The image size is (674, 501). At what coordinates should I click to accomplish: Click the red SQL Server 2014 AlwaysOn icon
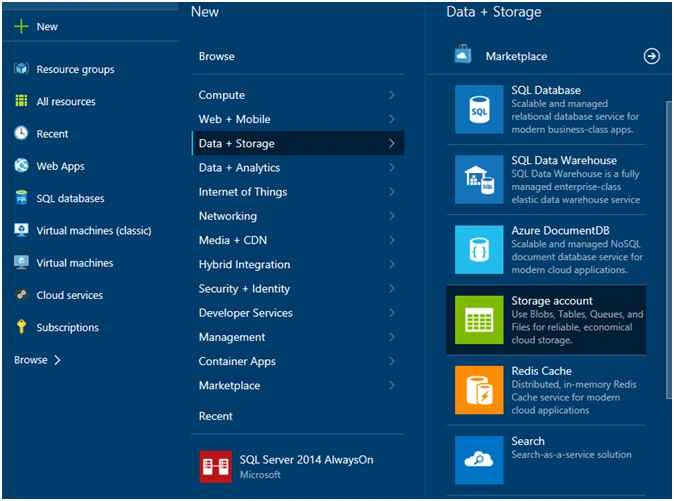click(215, 467)
